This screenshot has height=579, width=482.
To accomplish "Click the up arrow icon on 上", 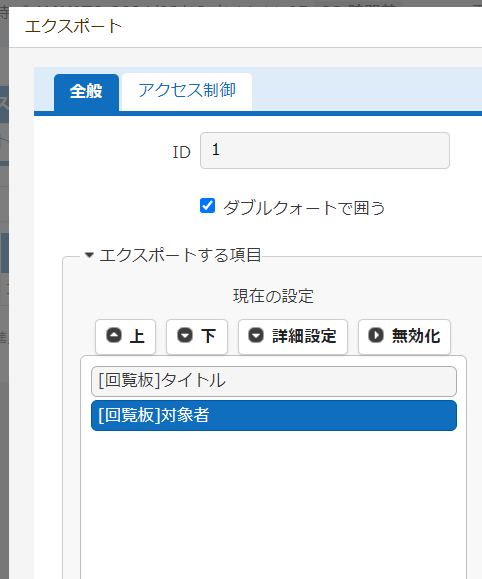I will [114, 336].
